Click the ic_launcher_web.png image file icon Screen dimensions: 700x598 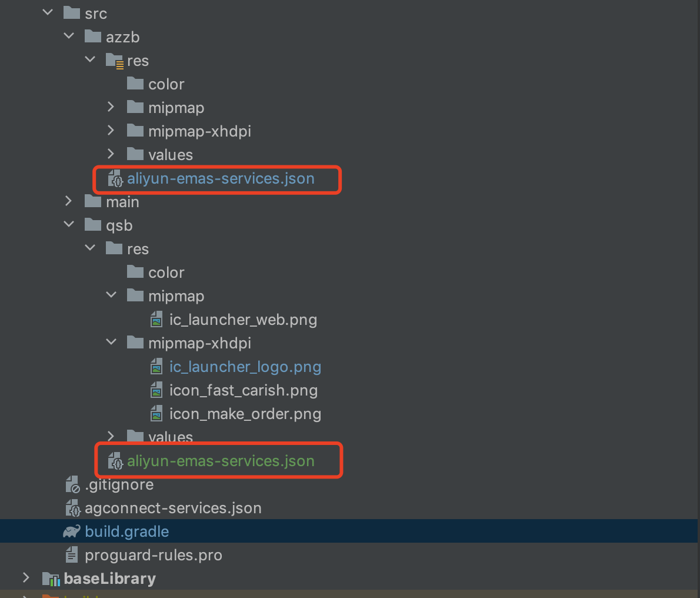(156, 320)
